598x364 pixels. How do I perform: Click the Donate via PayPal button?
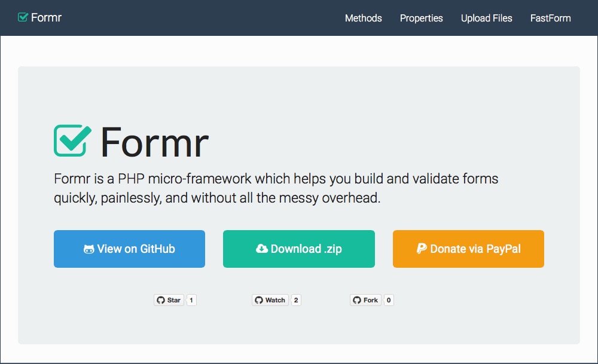[468, 249]
